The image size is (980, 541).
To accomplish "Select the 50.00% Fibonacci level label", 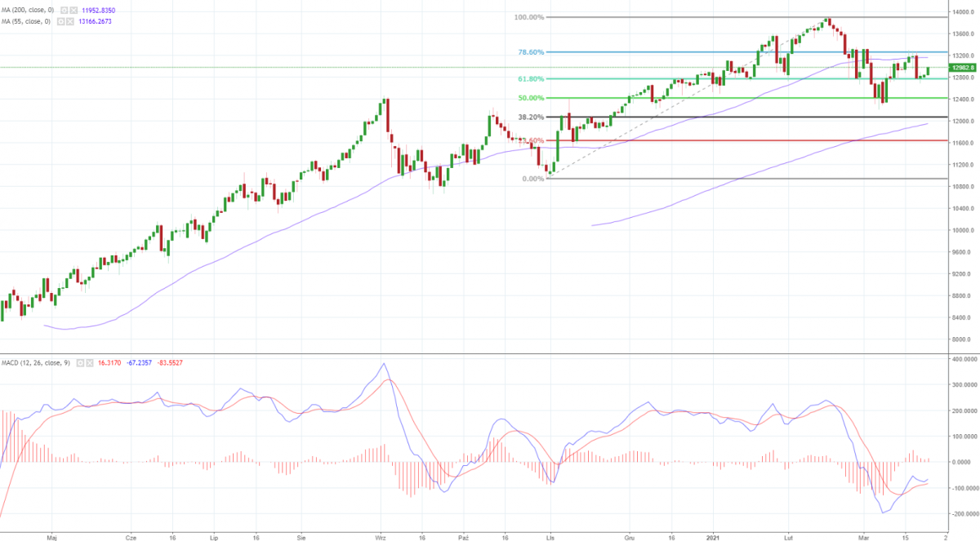I will coord(531,98).
